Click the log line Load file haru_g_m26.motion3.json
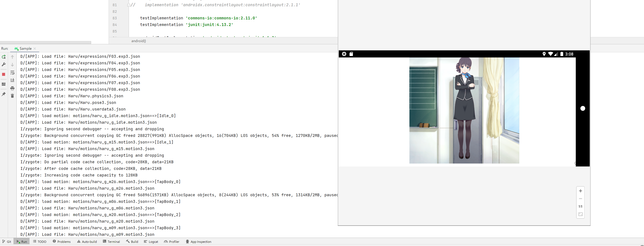Image resolution: width=644 pixels, height=246 pixels. [87, 188]
